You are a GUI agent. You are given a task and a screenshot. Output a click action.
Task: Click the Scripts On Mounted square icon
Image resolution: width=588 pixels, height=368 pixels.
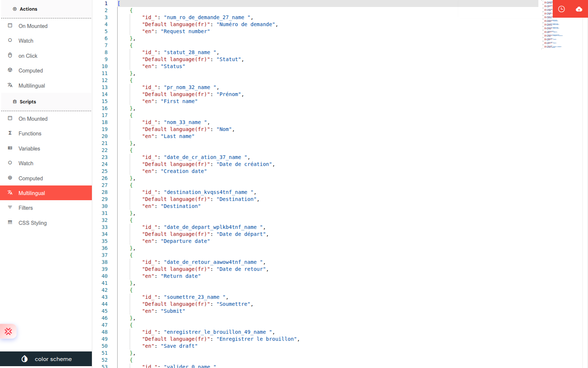[x=10, y=118]
